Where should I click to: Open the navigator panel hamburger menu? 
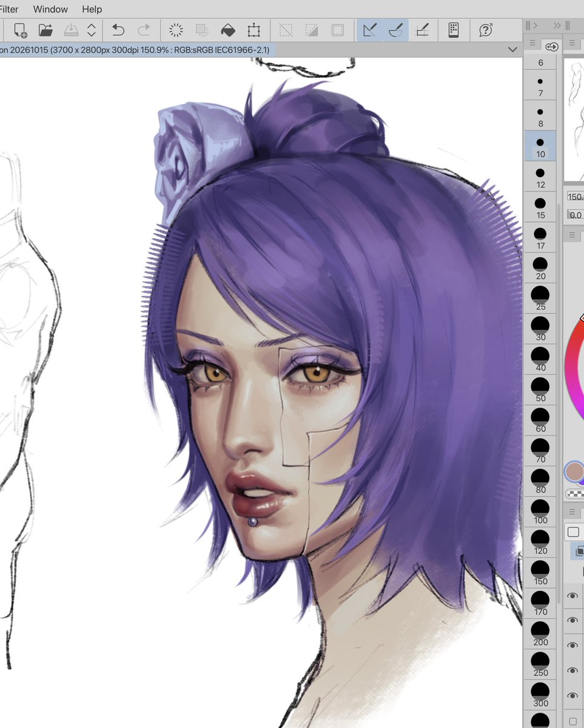[572, 43]
